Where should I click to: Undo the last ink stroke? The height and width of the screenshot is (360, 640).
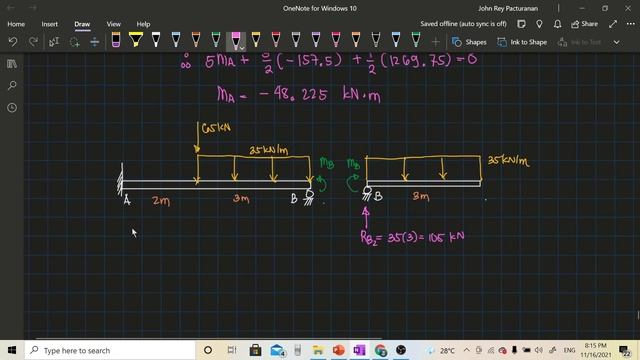coord(13,42)
